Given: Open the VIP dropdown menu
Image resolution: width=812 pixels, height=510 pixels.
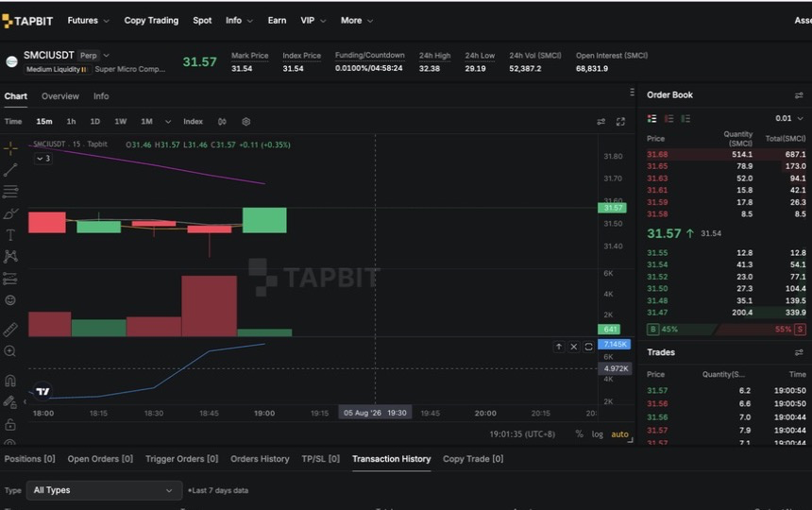Looking at the screenshot, I should click(313, 21).
